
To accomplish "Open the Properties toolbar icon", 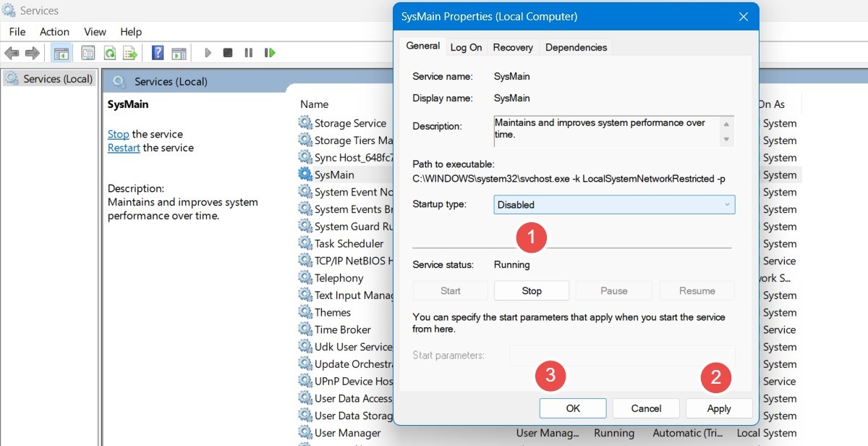I will [x=88, y=52].
